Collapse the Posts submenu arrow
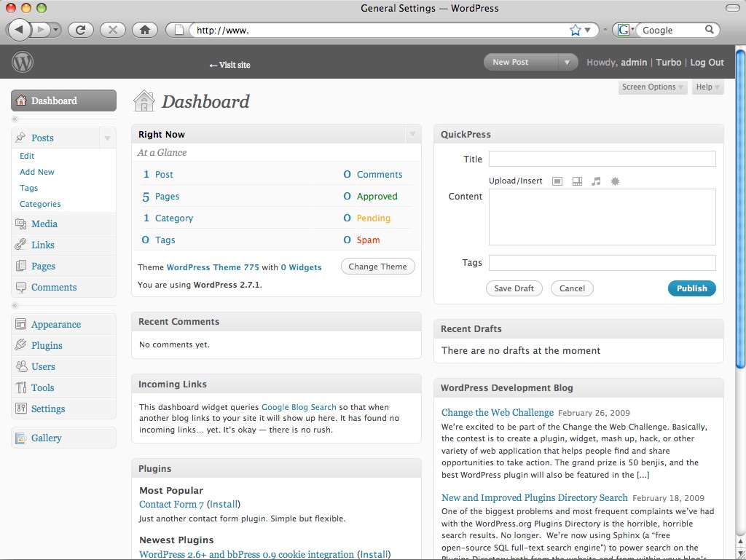 [x=107, y=138]
